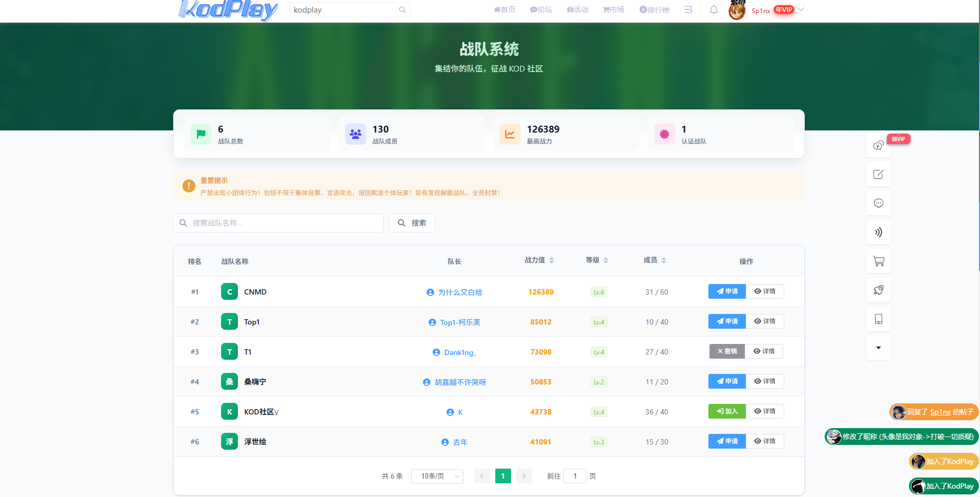Viewport: 980px width, 497px height.
Task: View details of the CNMD team
Action: (765, 291)
